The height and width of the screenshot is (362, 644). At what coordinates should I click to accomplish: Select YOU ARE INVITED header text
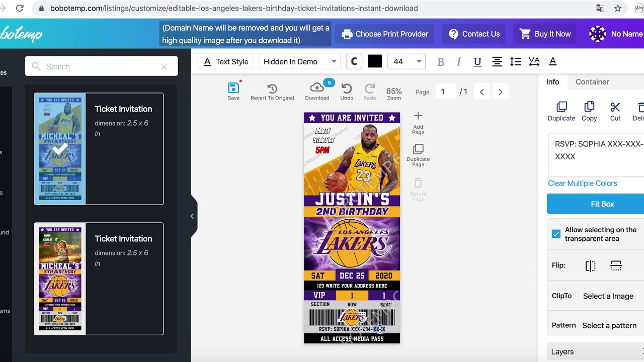point(352,118)
